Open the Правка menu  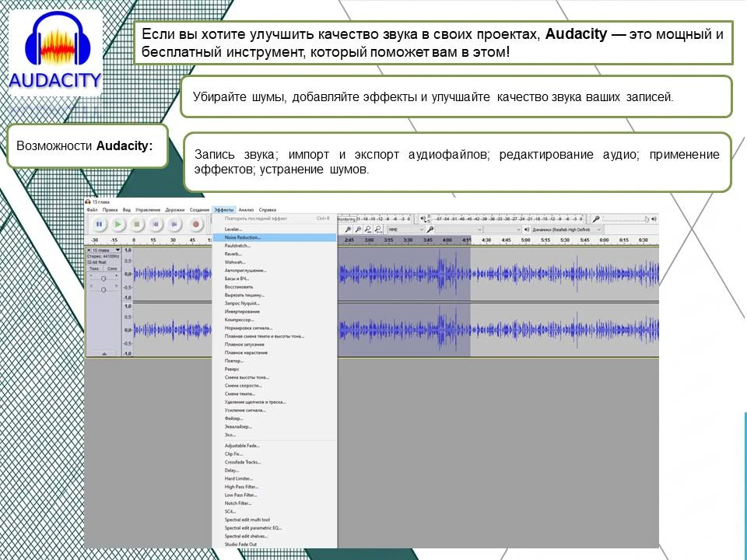(x=110, y=209)
